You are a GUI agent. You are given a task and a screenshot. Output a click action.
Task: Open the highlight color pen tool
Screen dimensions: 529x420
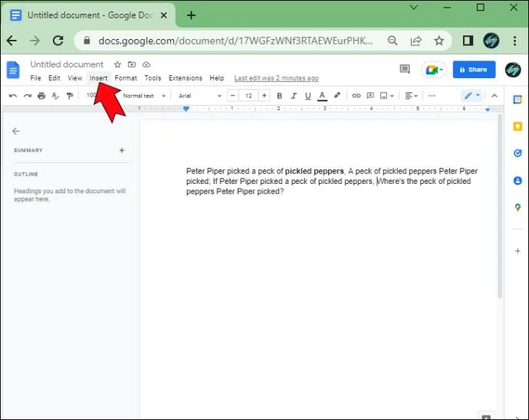[337, 96]
